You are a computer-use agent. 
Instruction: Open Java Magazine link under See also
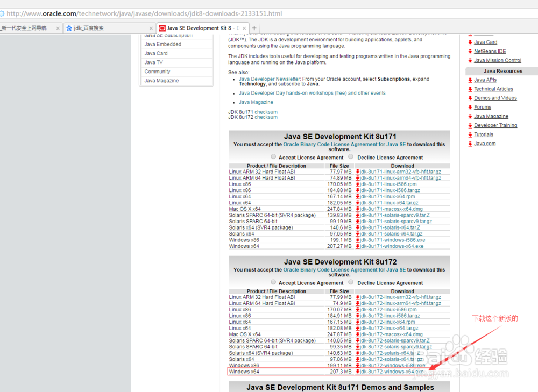pyautogui.click(x=256, y=102)
